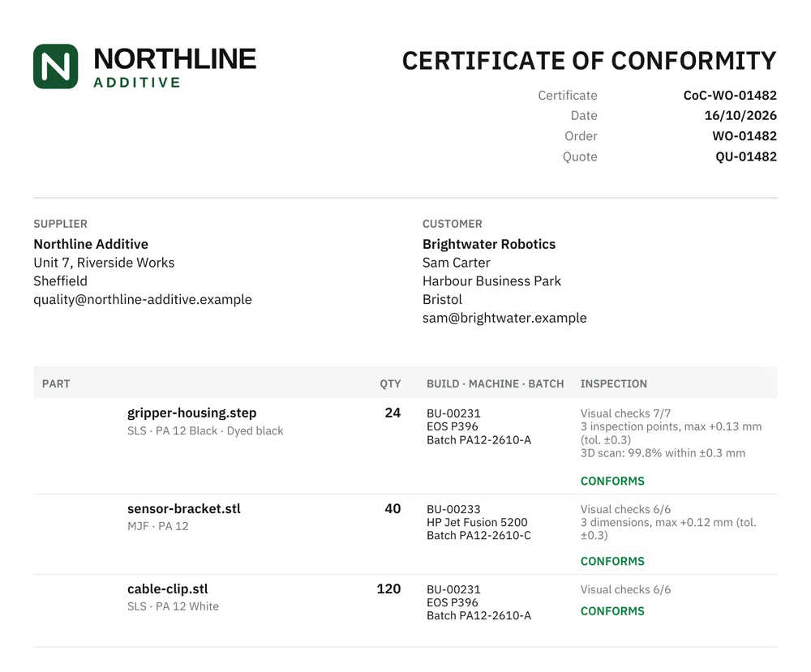This screenshot has width=811, height=672.
Task: Click CONFORMS status for gripper-housing.step
Action: [612, 482]
